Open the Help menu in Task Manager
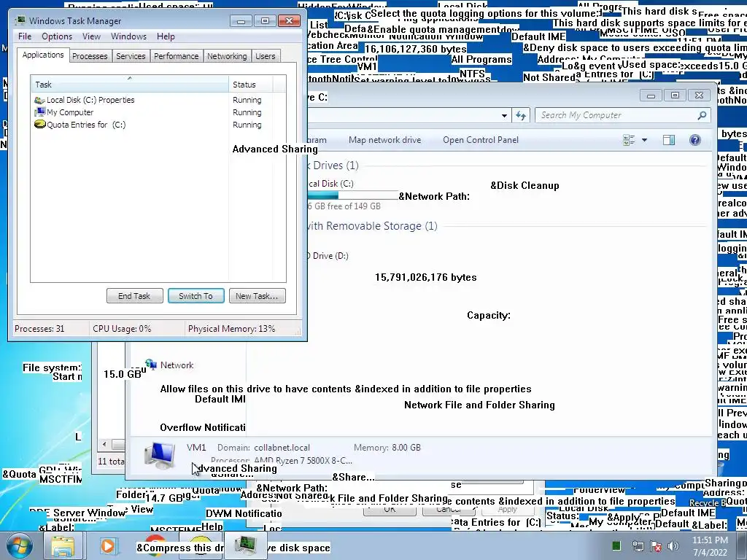The width and height of the screenshot is (747, 560). (x=166, y=36)
